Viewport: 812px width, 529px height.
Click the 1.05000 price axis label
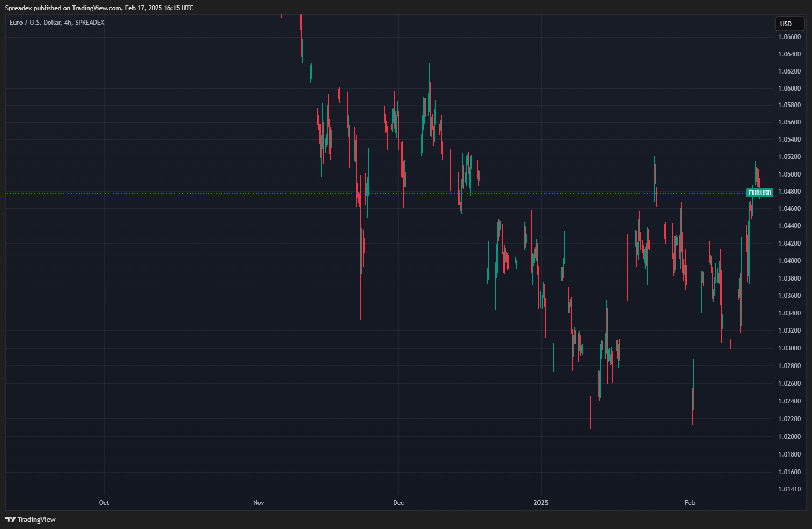[x=789, y=174]
